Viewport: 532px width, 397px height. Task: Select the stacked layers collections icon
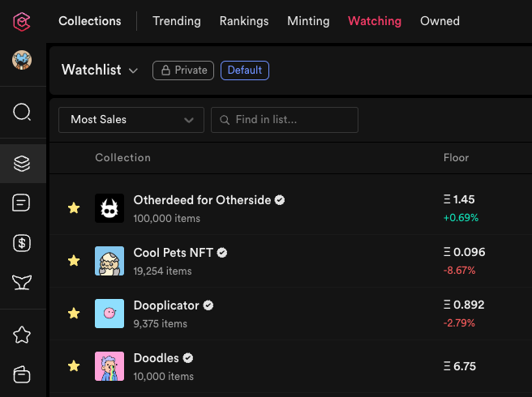(x=22, y=164)
